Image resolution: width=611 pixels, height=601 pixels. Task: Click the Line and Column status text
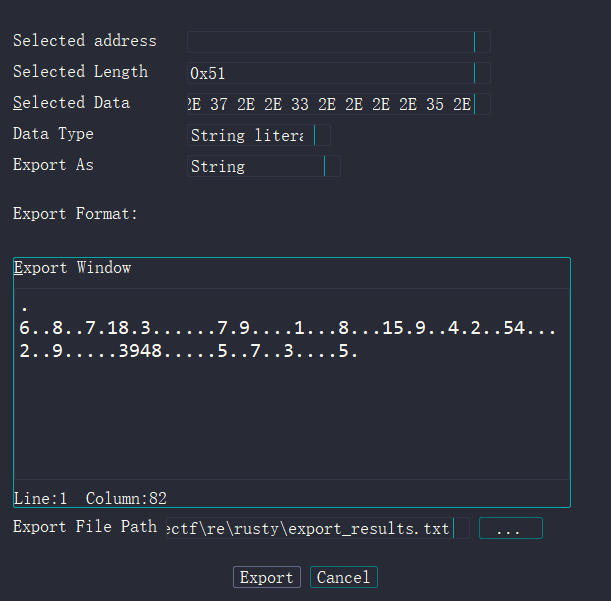90,498
